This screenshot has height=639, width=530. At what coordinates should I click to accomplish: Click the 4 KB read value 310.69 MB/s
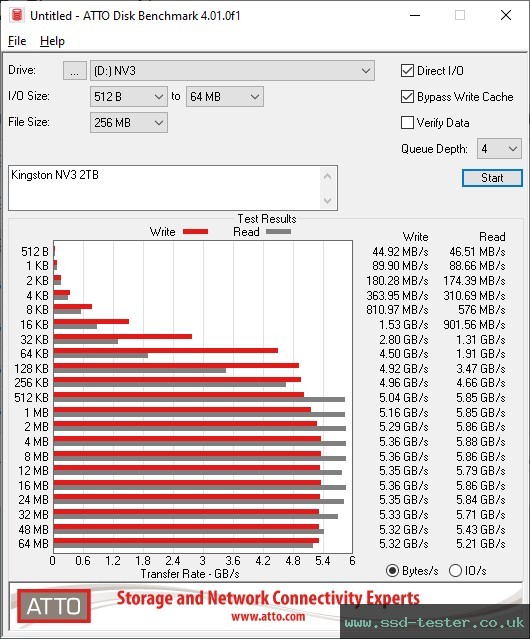pyautogui.click(x=474, y=295)
